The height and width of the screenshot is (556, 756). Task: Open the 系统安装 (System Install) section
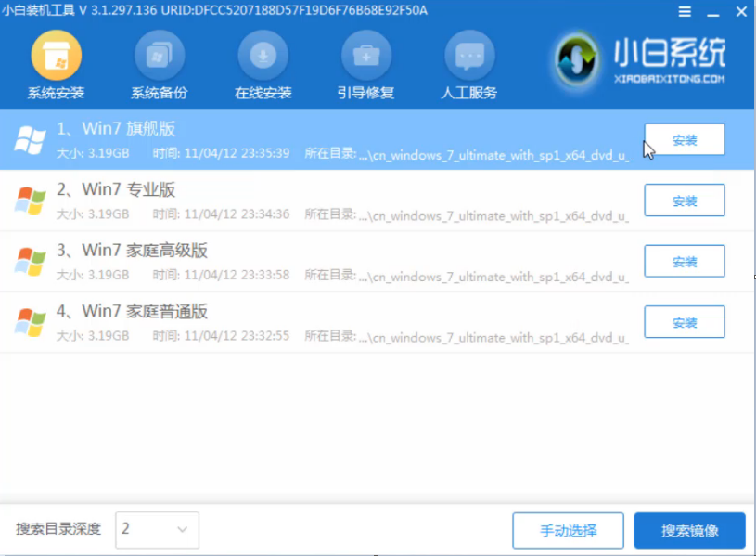click(56, 62)
